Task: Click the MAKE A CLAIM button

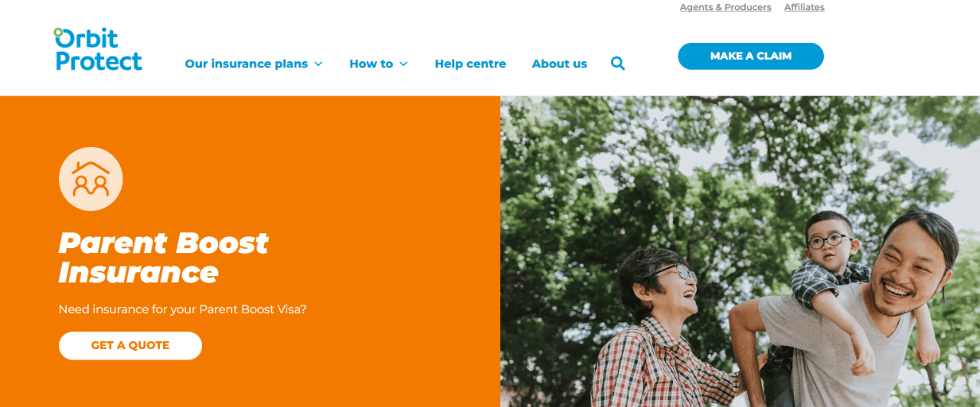Action: click(750, 56)
